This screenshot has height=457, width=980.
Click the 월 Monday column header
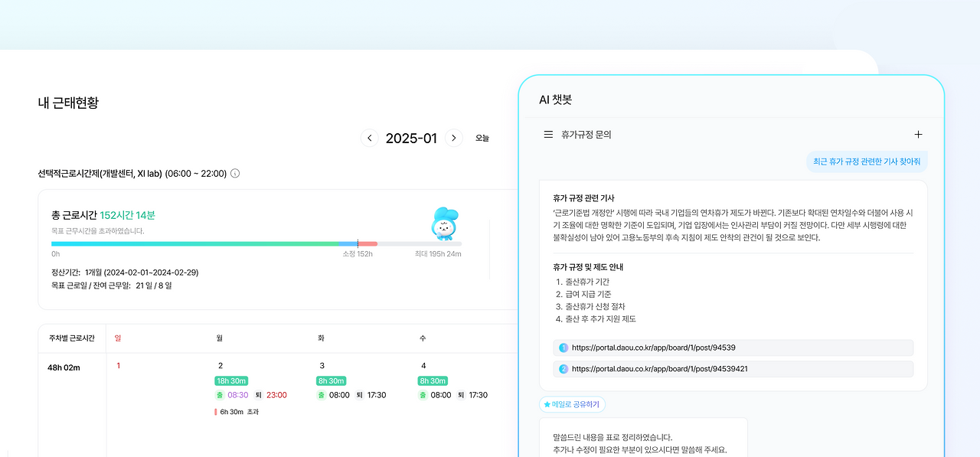220,338
